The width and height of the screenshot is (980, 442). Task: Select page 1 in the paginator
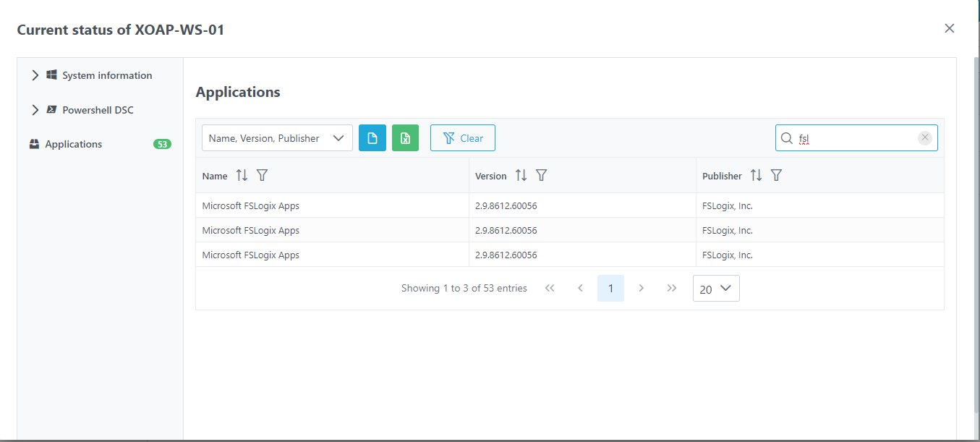click(610, 289)
